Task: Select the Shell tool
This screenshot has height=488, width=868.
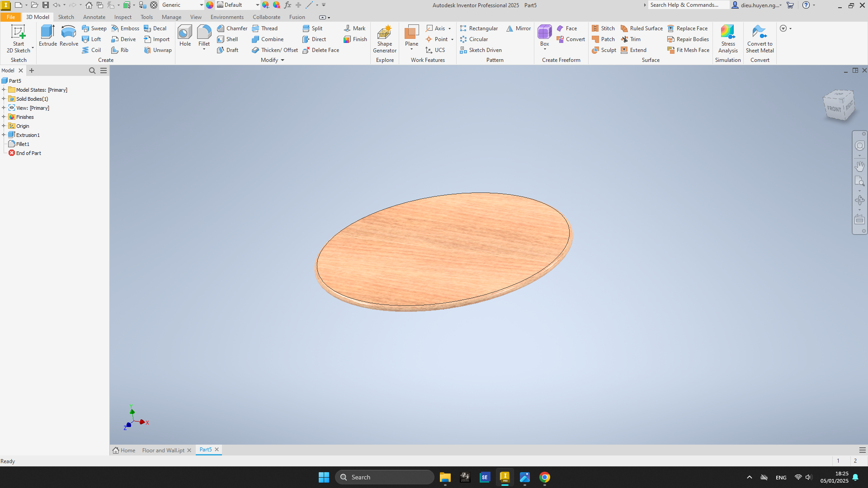Action: (227, 39)
